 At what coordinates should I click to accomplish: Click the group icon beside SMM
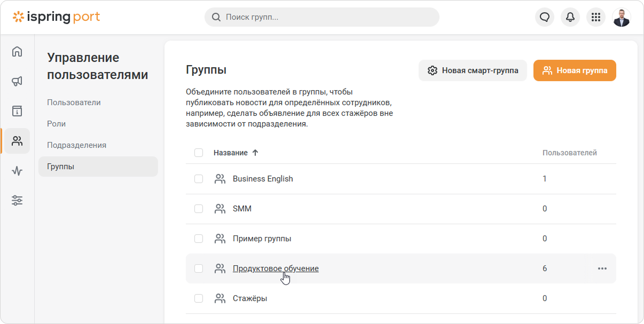click(220, 209)
